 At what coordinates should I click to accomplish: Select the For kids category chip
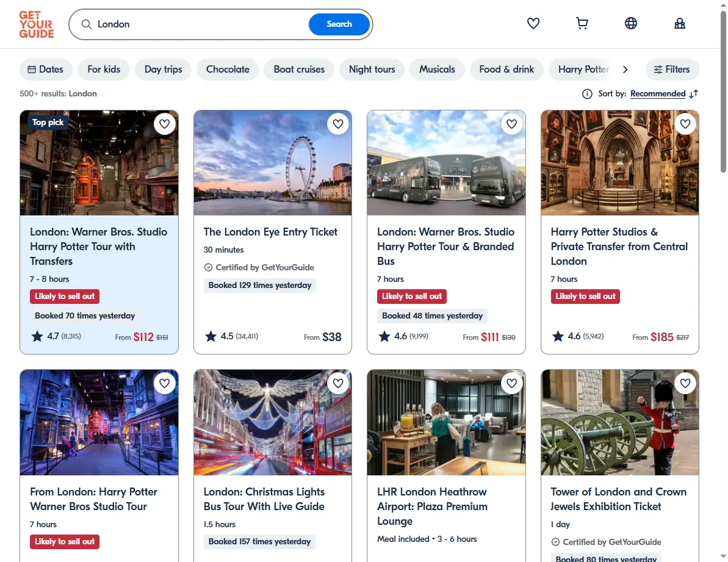click(104, 70)
